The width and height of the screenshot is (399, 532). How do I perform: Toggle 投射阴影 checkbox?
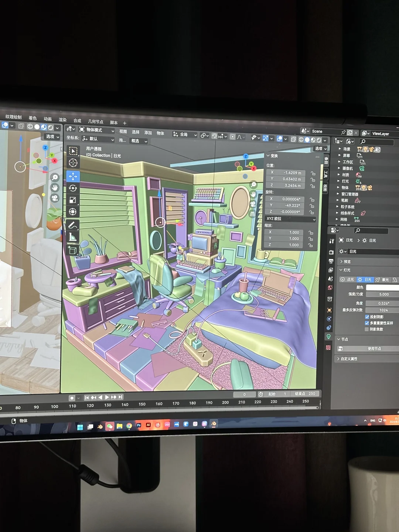367,317
